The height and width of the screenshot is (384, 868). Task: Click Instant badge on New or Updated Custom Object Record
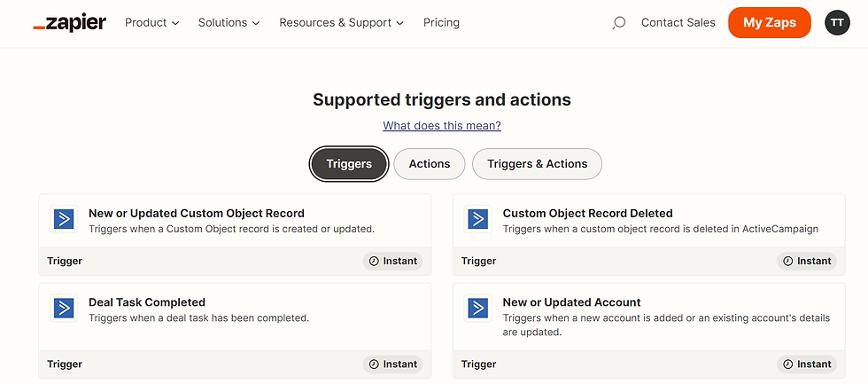(x=393, y=261)
